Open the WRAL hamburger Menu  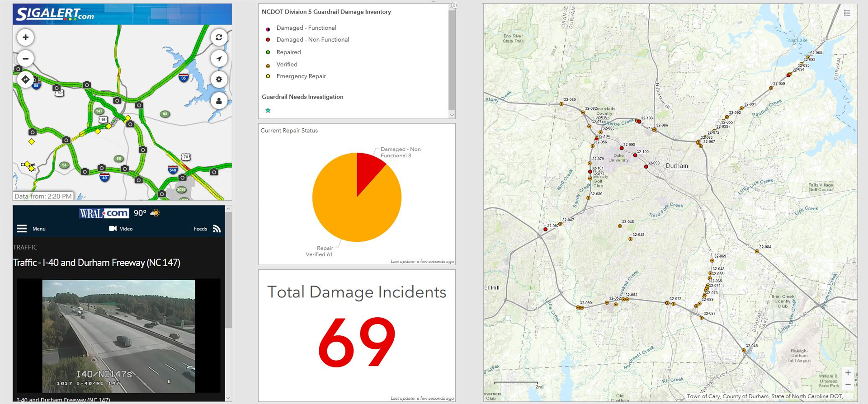point(22,229)
